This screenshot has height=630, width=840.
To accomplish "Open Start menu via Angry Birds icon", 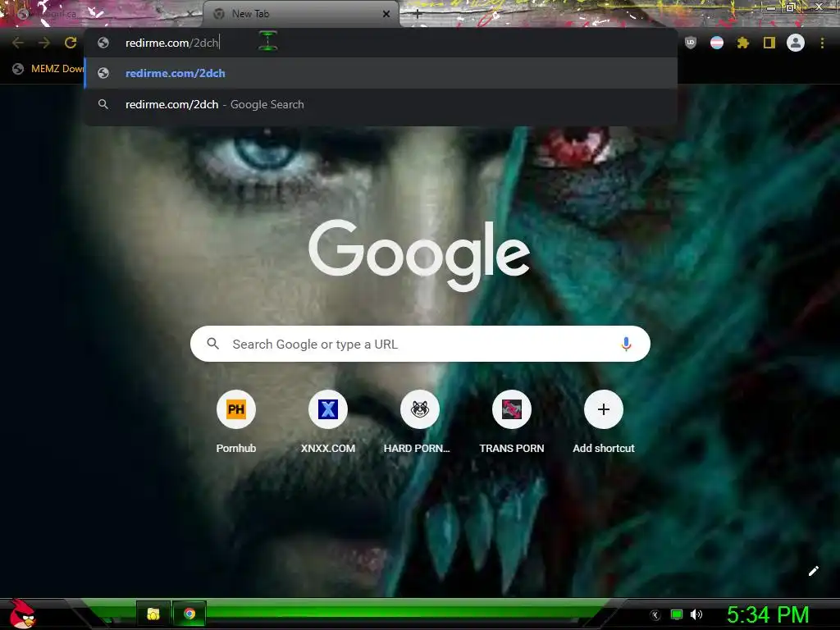I will [x=22, y=614].
